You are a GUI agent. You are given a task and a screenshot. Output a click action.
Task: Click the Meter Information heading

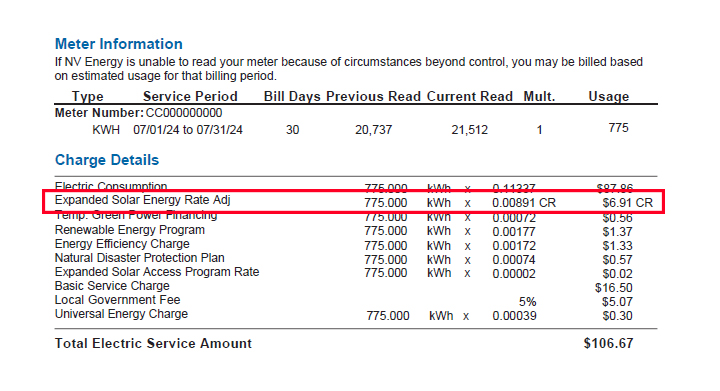click(118, 44)
